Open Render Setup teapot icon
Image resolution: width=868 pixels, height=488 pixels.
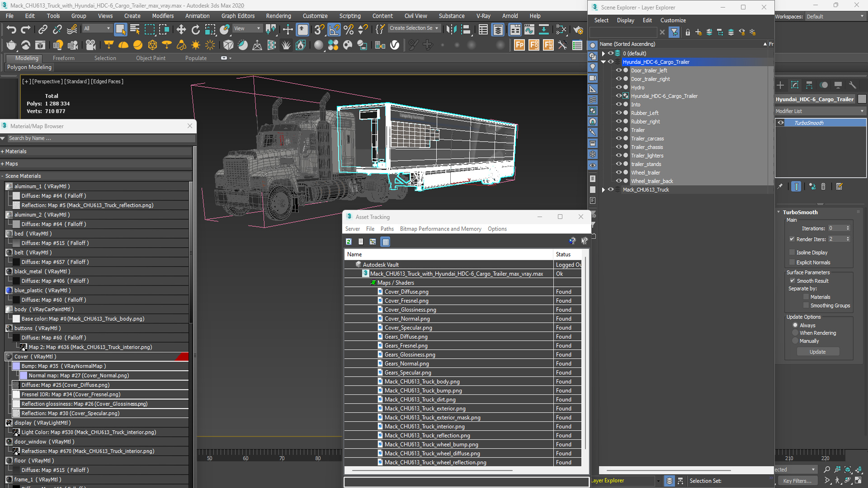pos(578,30)
